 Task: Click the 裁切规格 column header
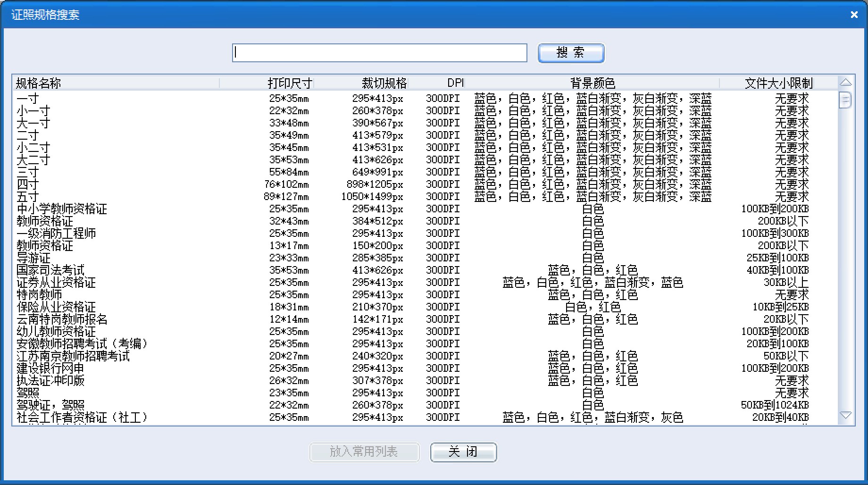click(384, 84)
